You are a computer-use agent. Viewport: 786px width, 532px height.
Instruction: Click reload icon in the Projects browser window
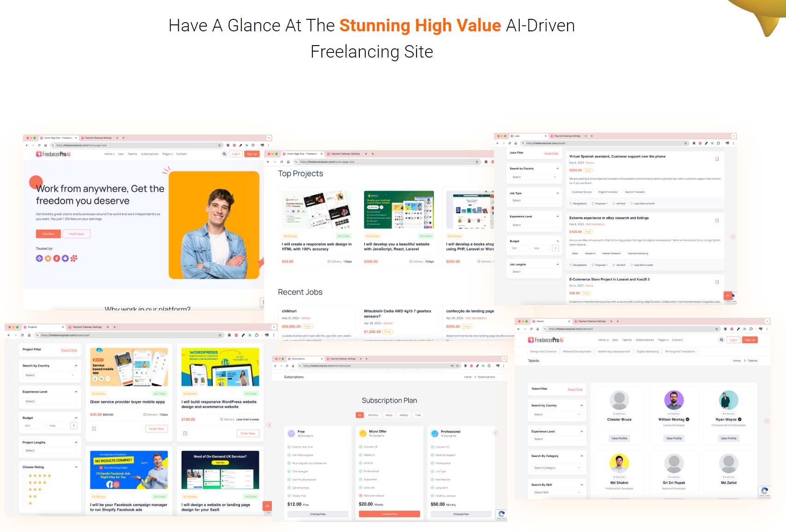[x=22, y=335]
